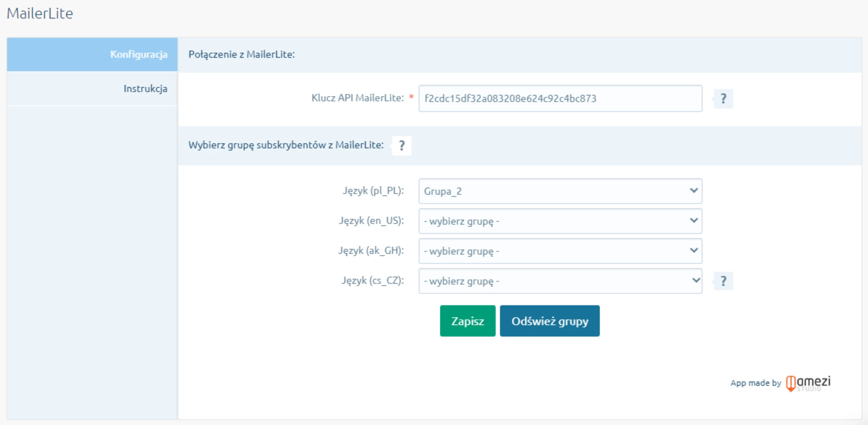The width and height of the screenshot is (868, 425).
Task: Switch to the Instrukcja tab
Action: pyautogui.click(x=92, y=88)
